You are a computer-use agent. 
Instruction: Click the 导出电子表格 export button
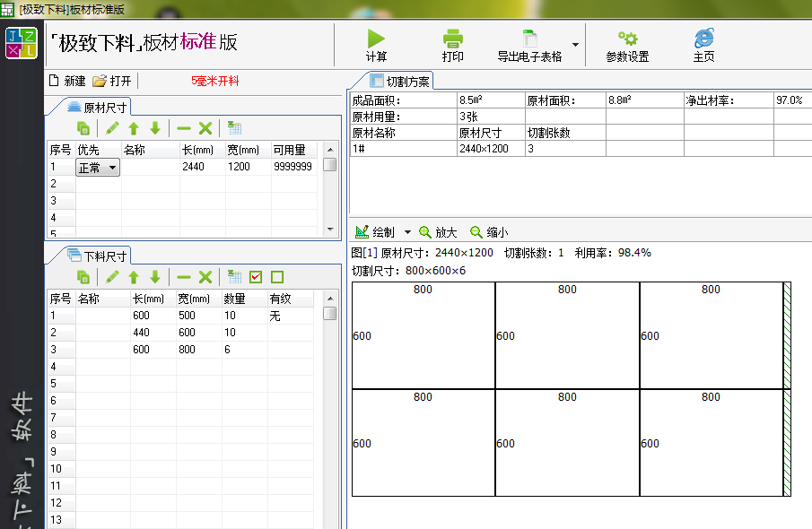pos(529,46)
